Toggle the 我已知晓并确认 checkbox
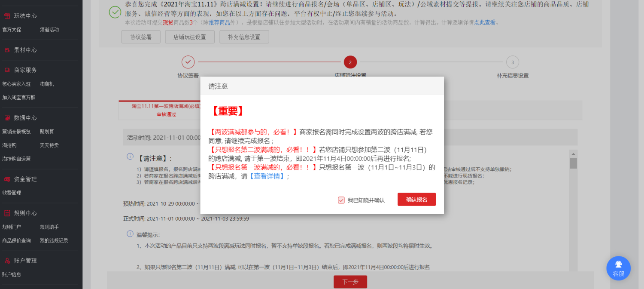Screen dimensions: 644x289 [x=341, y=200]
